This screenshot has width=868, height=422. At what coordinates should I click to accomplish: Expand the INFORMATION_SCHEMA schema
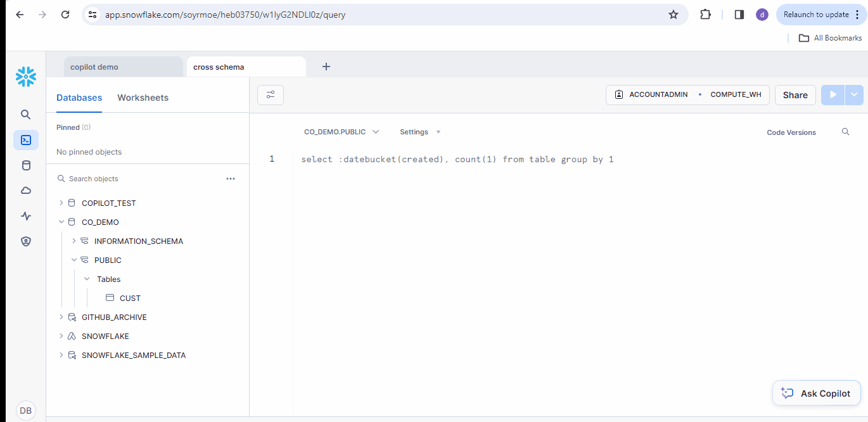click(x=74, y=241)
